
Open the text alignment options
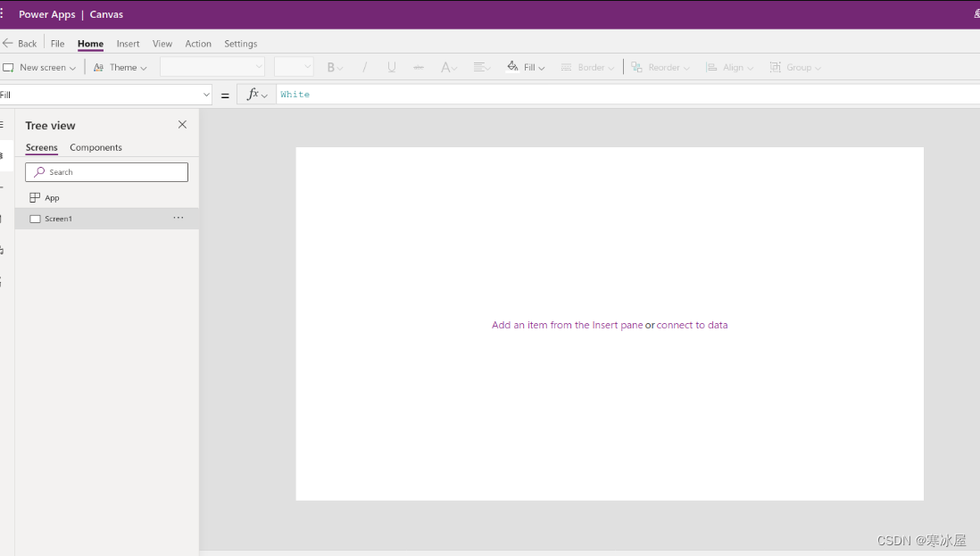pyautogui.click(x=481, y=67)
